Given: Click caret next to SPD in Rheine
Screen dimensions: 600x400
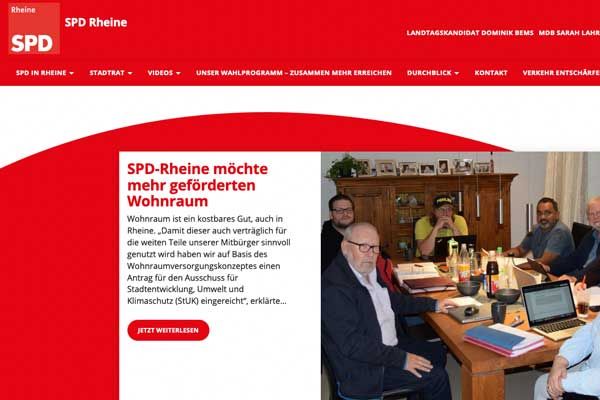Looking at the screenshot, I should pyautogui.click(x=72, y=73).
